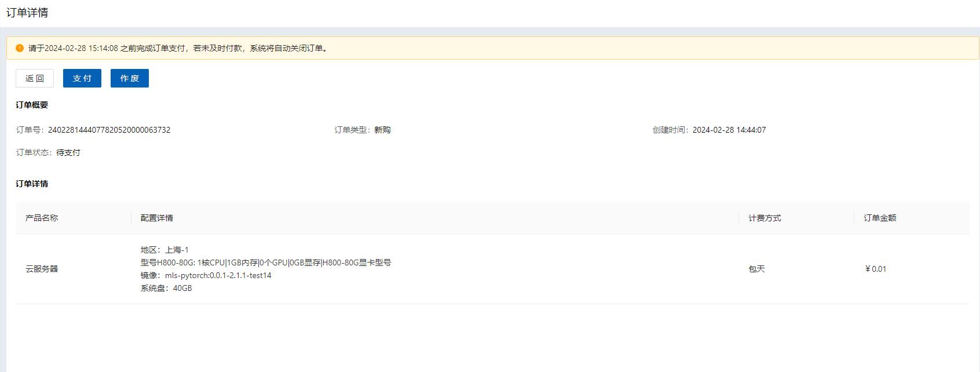Click the 待支付 order status value
The image size is (980, 372).
click(68, 152)
